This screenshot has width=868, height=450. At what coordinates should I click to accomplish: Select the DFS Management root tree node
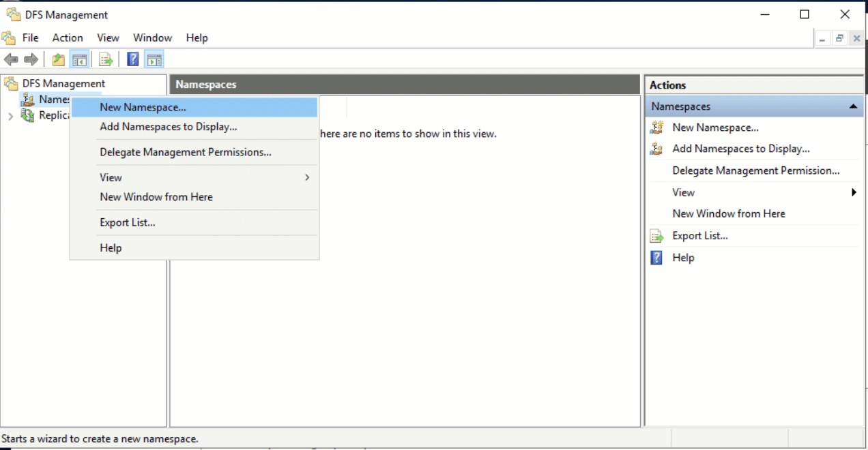pos(63,83)
